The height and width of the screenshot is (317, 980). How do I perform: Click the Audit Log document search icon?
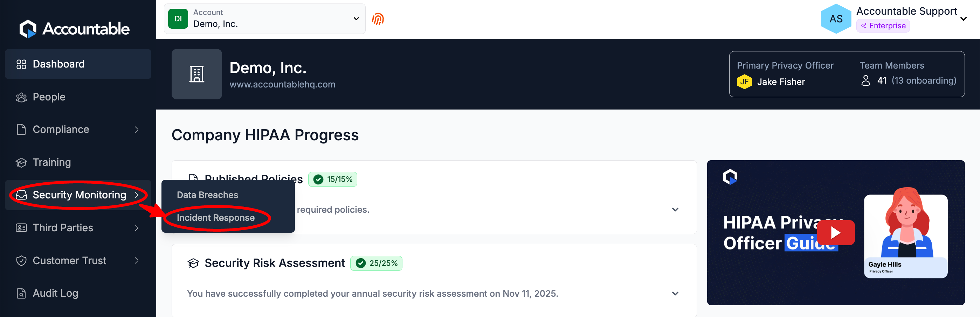point(21,294)
